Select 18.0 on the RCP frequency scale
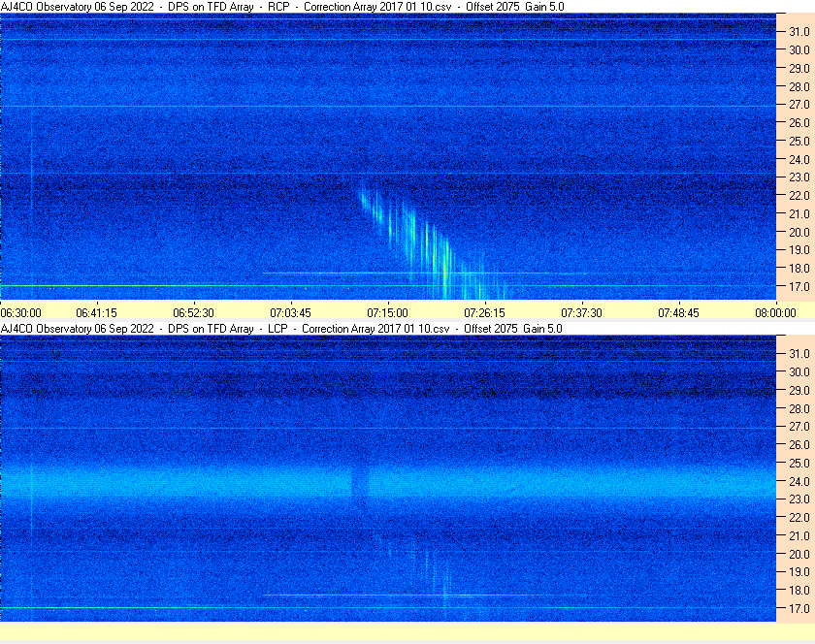The height and width of the screenshot is (644, 815). [x=799, y=269]
